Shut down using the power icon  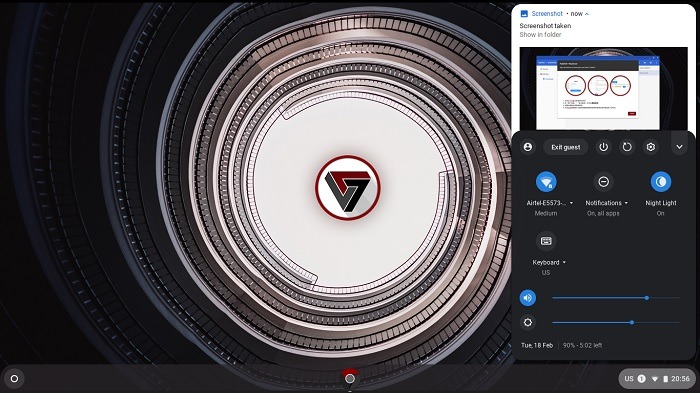coord(604,147)
